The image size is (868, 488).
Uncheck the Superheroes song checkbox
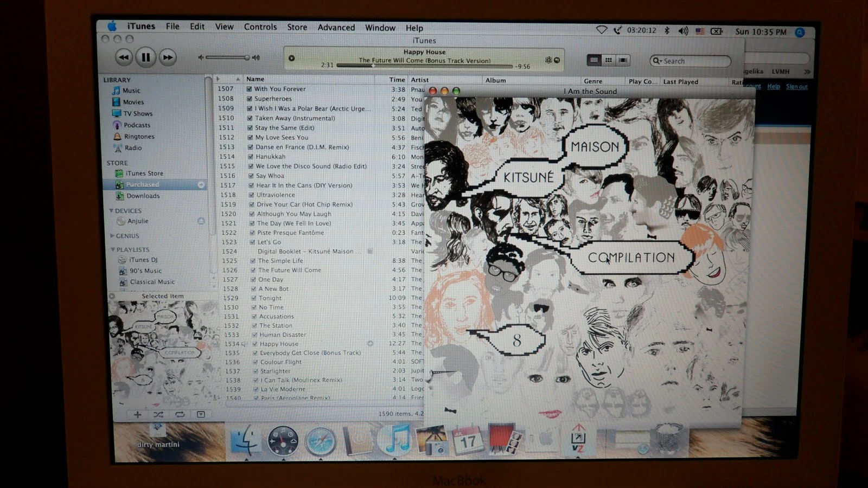point(250,99)
